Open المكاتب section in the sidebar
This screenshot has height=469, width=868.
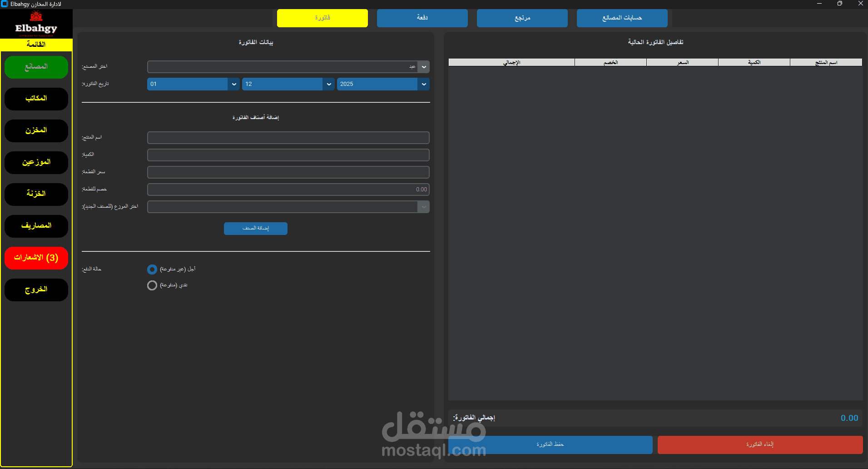pos(36,99)
